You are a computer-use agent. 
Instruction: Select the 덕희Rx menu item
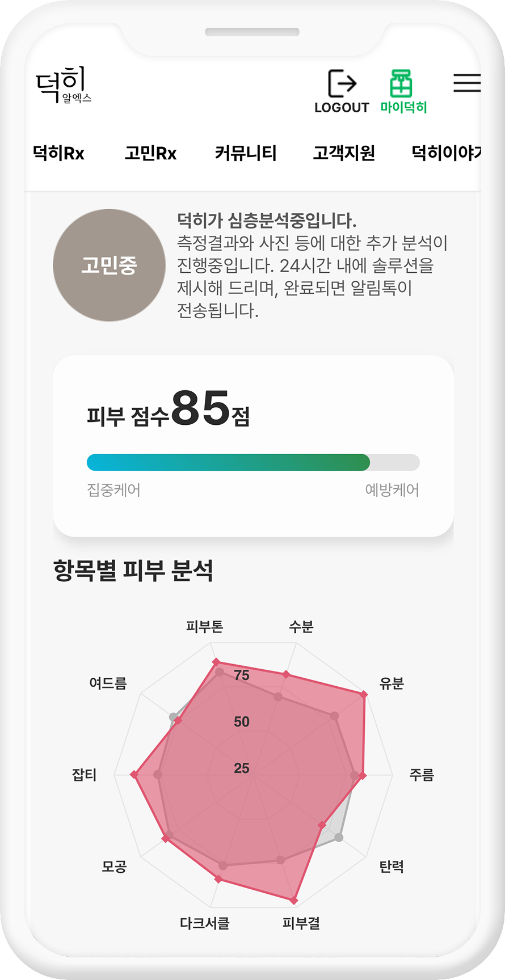pos(58,153)
